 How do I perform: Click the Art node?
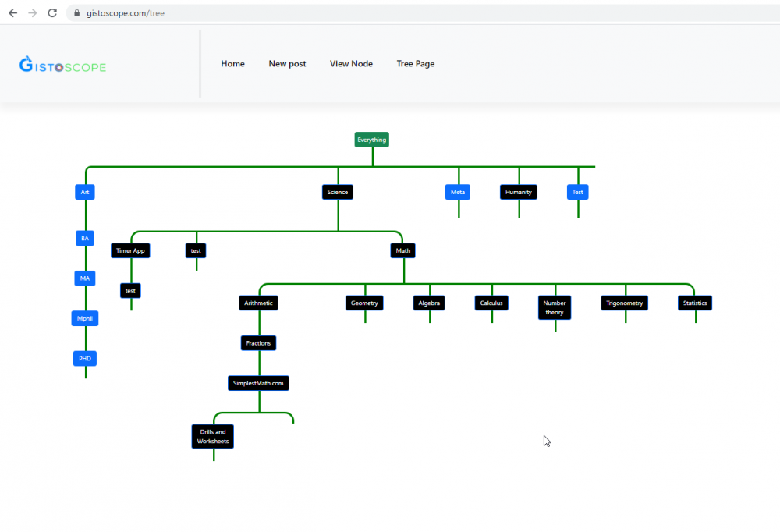tap(85, 192)
